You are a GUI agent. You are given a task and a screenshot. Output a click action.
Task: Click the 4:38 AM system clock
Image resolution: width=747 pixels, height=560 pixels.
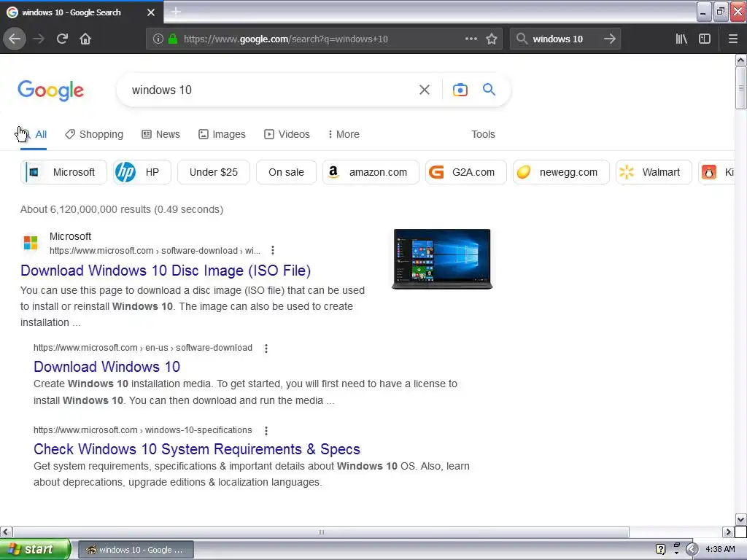pyautogui.click(x=720, y=549)
